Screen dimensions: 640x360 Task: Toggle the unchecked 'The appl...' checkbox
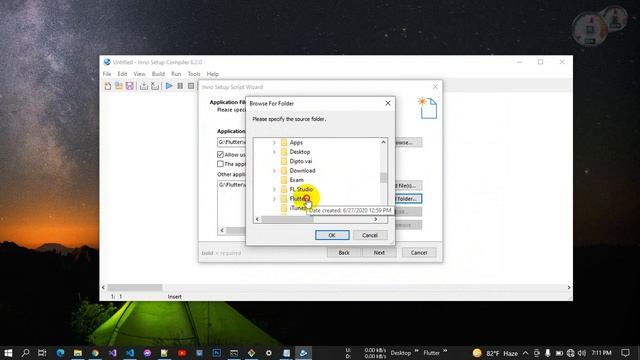[x=220, y=164]
